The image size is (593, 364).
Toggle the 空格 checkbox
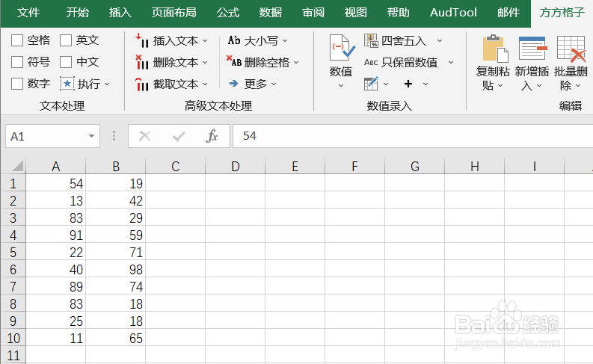[x=17, y=40]
